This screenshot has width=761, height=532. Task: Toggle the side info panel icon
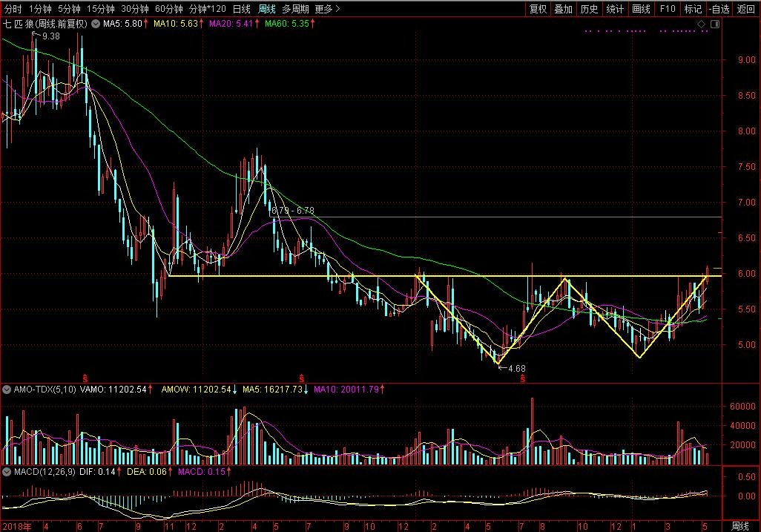coord(715,24)
